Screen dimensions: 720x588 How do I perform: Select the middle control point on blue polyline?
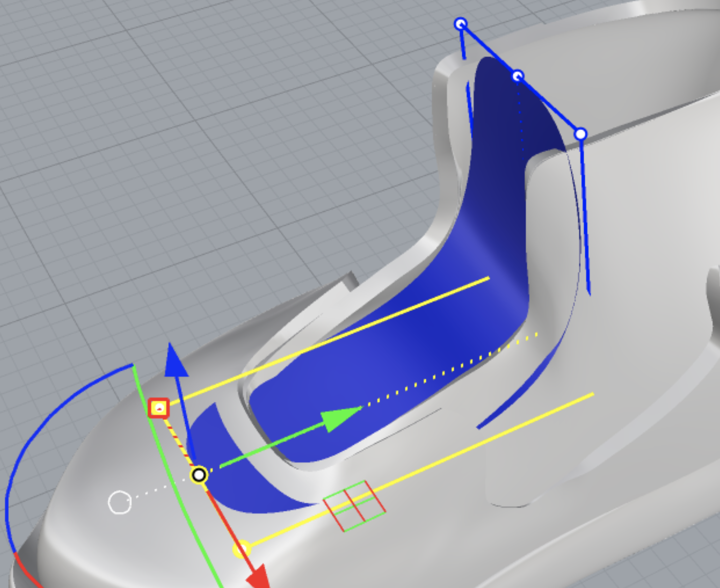point(518,77)
